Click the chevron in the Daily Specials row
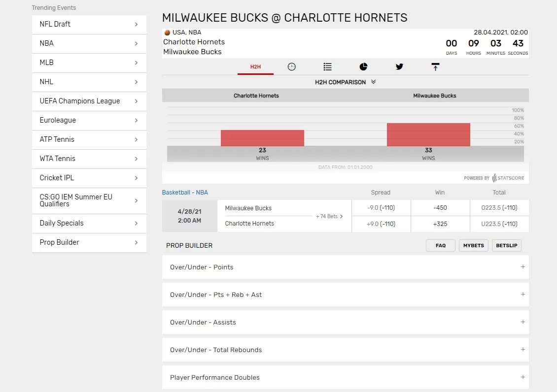 pos(136,224)
